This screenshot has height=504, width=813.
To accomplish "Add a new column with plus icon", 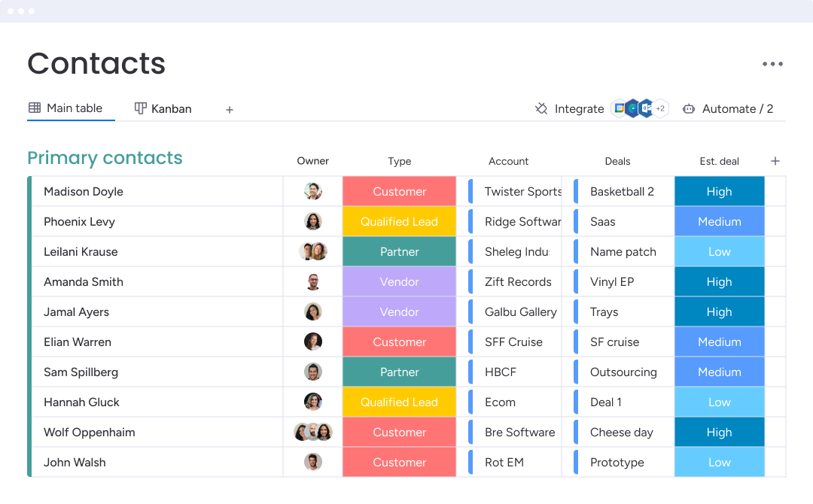I will pos(775,161).
